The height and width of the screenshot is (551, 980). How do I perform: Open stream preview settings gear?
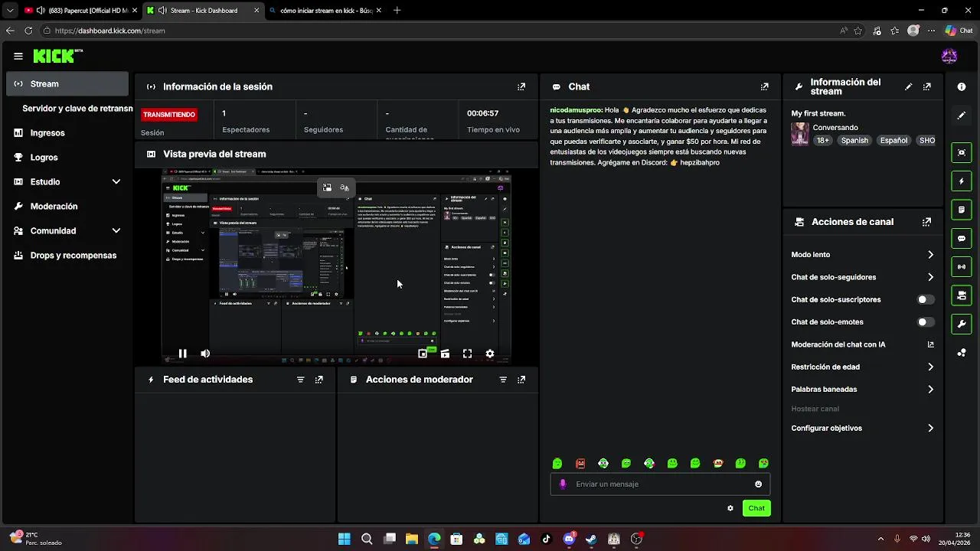point(490,354)
